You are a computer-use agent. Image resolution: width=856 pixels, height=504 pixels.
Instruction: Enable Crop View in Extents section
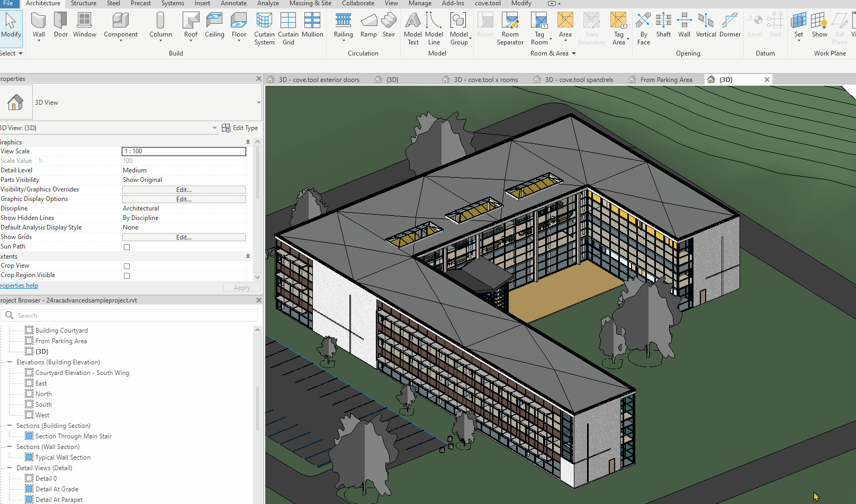[126, 265]
